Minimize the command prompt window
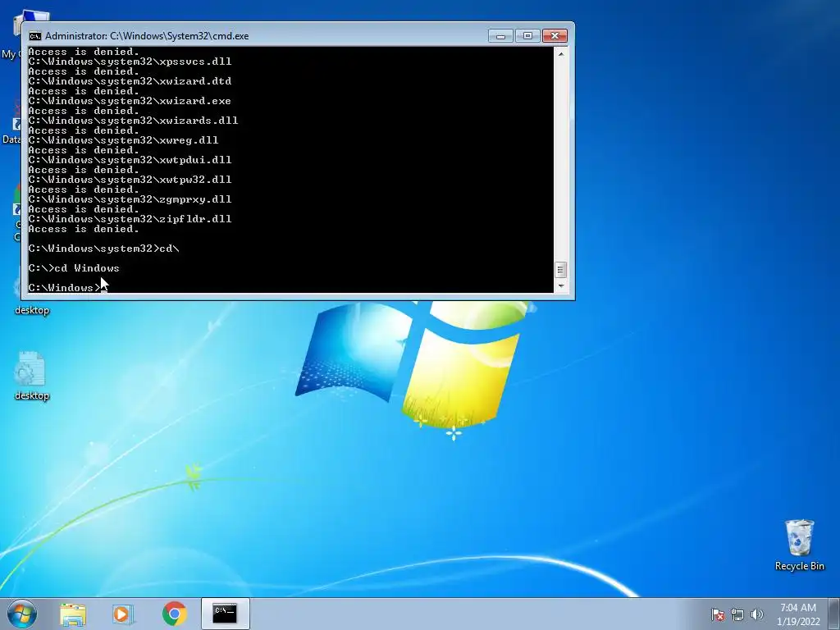840x630 pixels. pos(500,35)
